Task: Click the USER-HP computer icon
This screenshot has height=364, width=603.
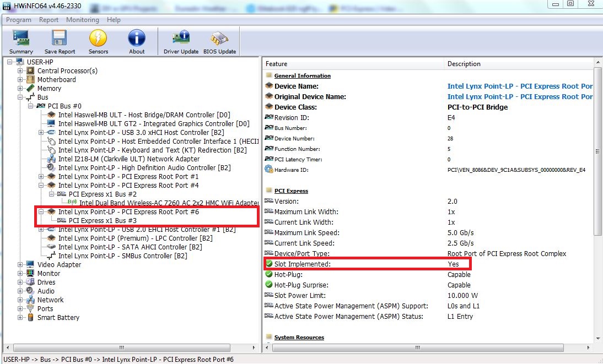Action: 20,62
